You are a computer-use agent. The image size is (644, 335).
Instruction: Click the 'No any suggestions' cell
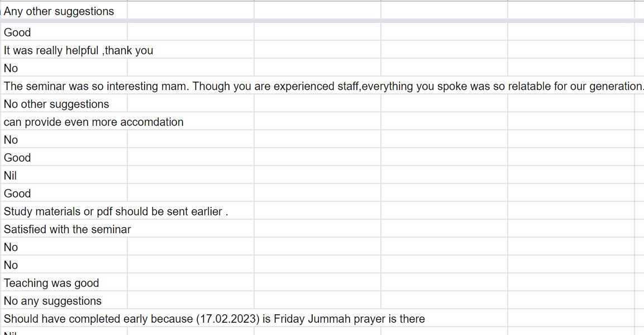click(53, 301)
